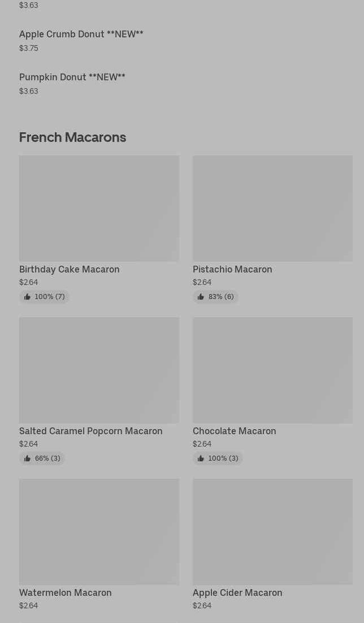Open the Chocolate Macaron thumbnail
Image resolution: width=364 pixels, height=623 pixels.
click(272, 370)
